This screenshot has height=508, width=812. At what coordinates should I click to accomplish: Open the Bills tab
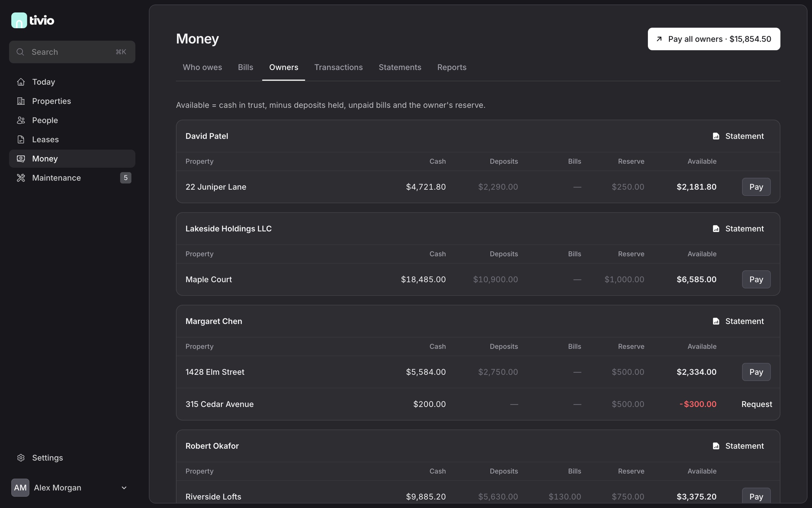tap(245, 67)
